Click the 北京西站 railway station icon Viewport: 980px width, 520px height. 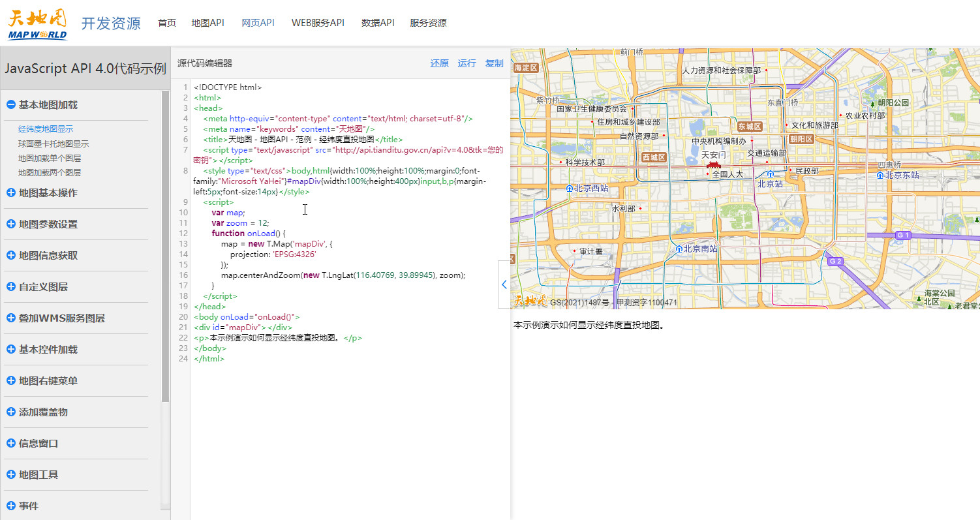point(569,188)
